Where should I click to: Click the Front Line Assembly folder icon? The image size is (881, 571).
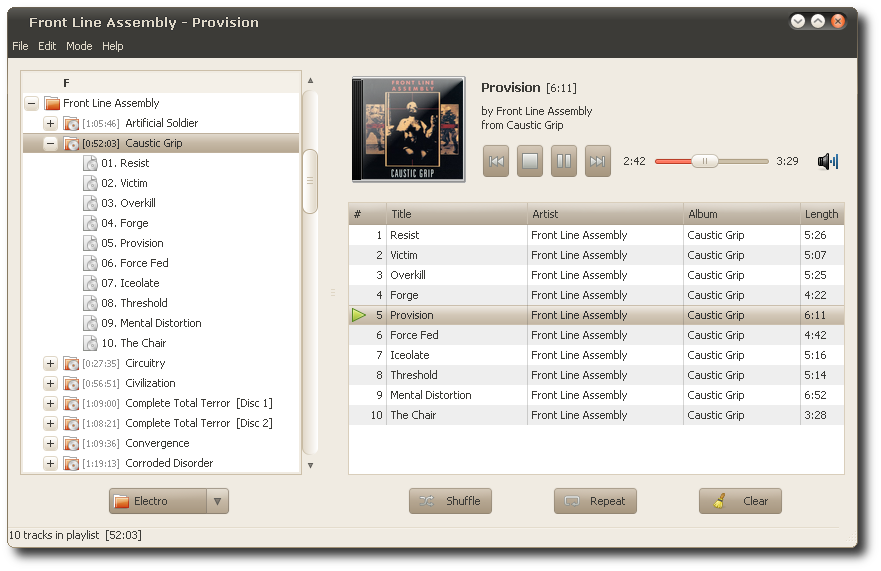coord(52,103)
